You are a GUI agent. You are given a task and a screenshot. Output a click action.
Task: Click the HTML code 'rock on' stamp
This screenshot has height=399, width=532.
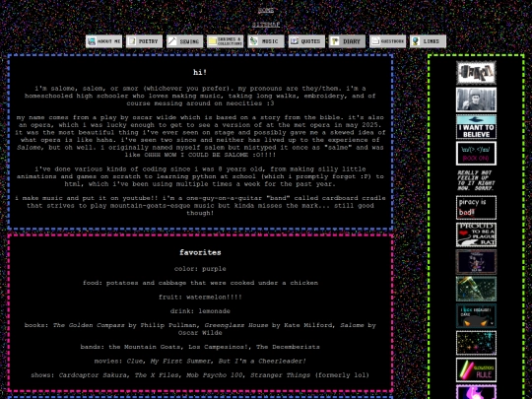tap(476, 154)
